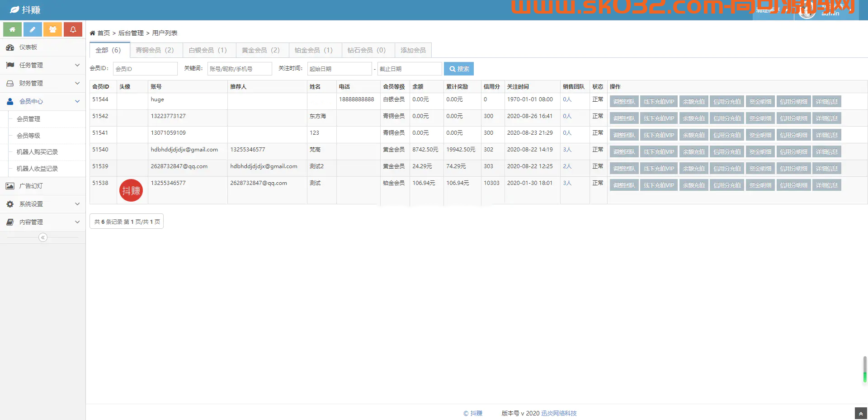Click 首页 in the breadcrumb
Screen dimensions: 868x420
(x=104, y=33)
